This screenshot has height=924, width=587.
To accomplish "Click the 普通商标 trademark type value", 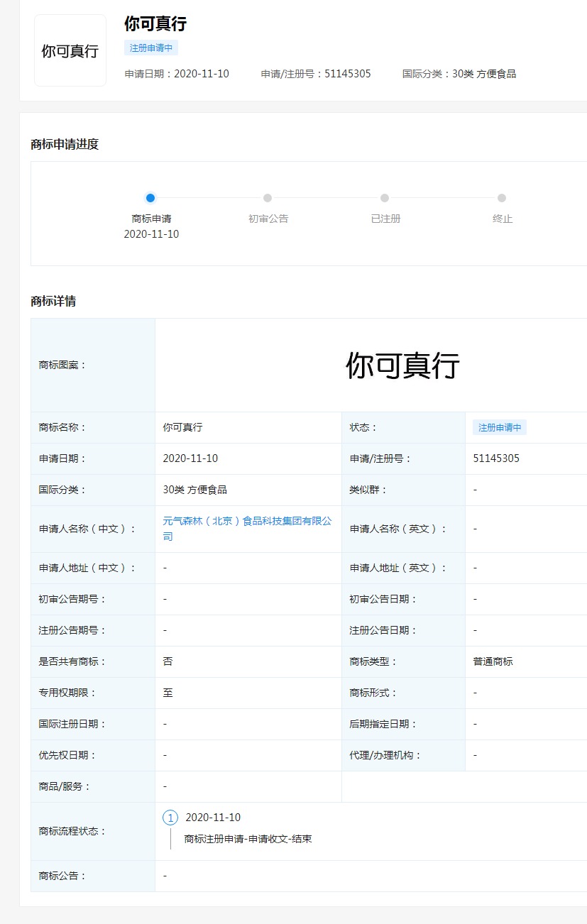I will coord(493,661).
